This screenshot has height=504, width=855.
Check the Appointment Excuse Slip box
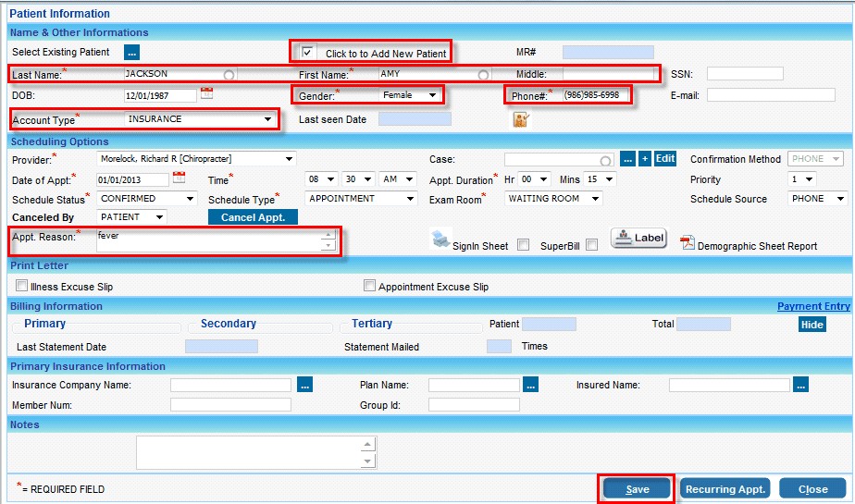(370, 287)
